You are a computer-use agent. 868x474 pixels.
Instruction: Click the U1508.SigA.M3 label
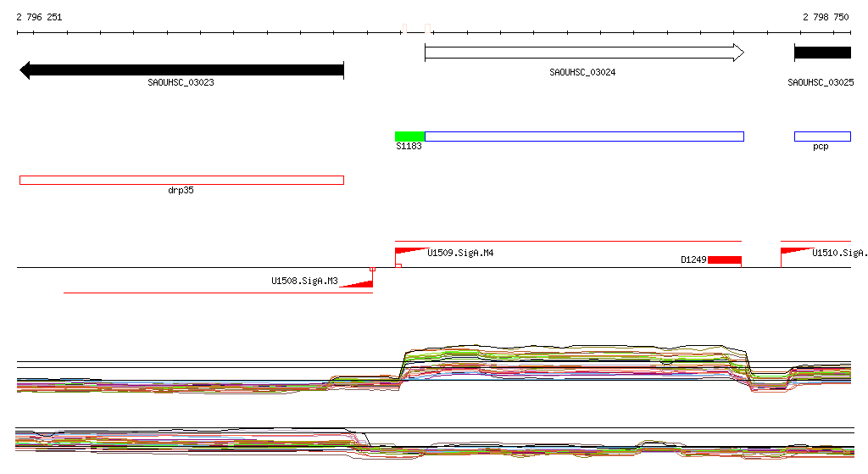(x=304, y=281)
